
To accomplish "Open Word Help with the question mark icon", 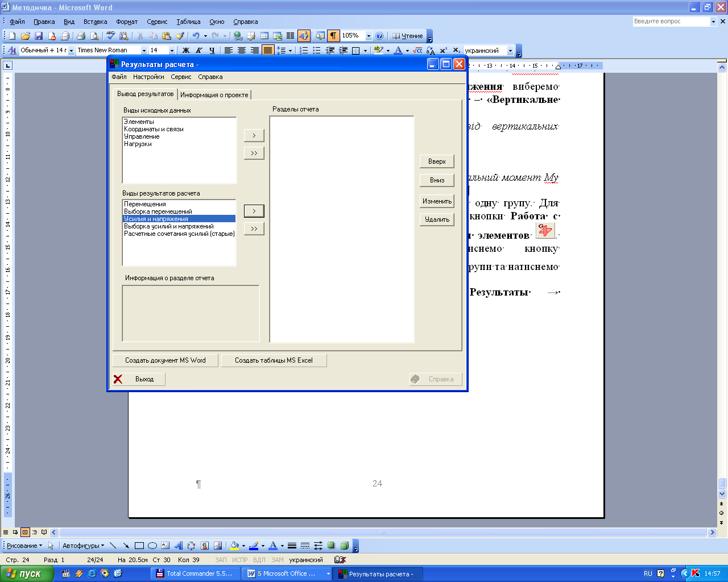I will [x=379, y=36].
